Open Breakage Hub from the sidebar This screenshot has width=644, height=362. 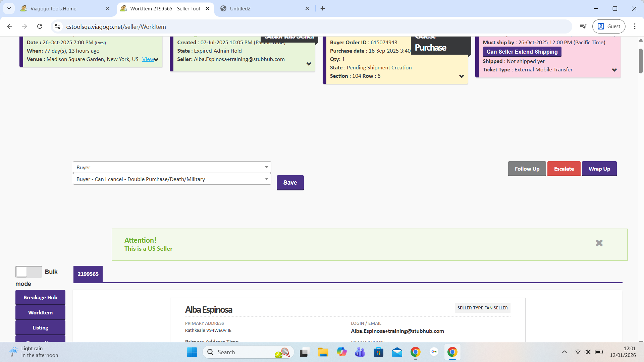click(x=40, y=298)
